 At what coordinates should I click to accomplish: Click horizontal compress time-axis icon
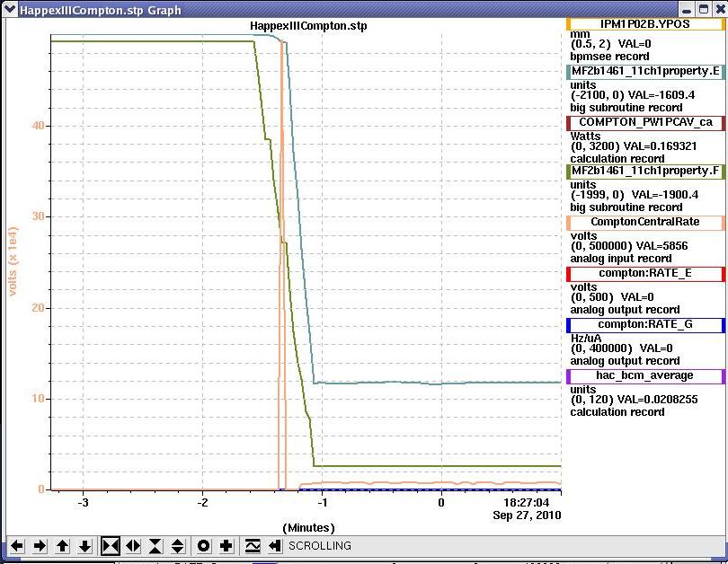[111, 546]
